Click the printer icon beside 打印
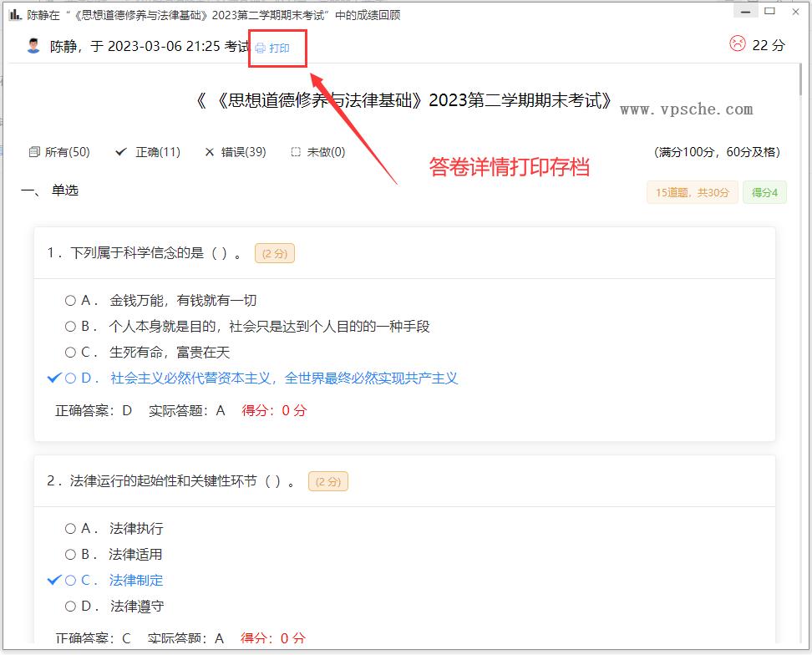 point(262,48)
